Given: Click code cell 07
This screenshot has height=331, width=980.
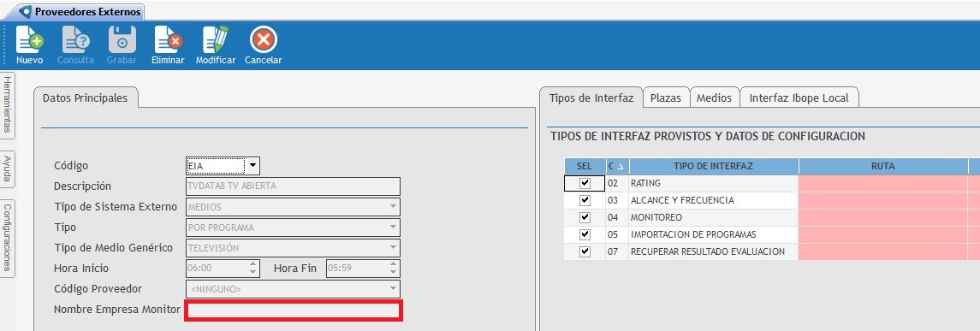Looking at the screenshot, I should [x=617, y=251].
